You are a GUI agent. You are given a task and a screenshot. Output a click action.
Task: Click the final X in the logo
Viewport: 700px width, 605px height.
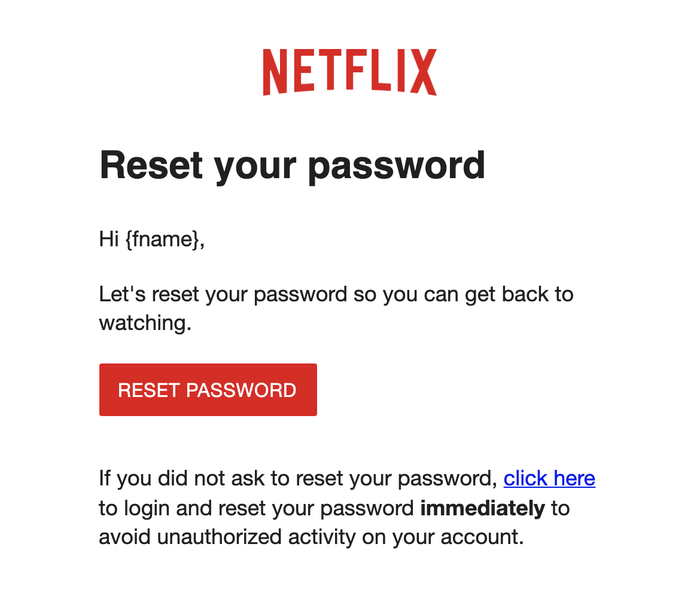point(424,72)
